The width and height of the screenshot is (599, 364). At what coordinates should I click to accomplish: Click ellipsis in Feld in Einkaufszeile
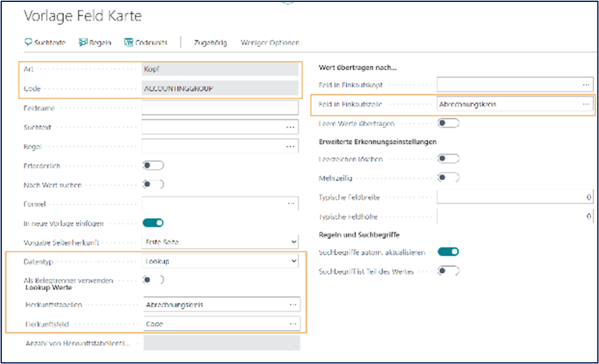(585, 104)
